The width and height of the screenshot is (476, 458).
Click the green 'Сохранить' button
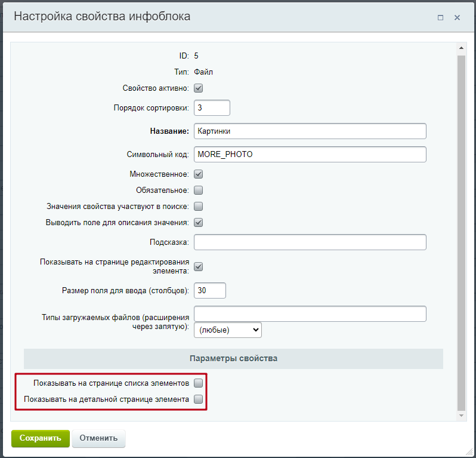[41, 438]
